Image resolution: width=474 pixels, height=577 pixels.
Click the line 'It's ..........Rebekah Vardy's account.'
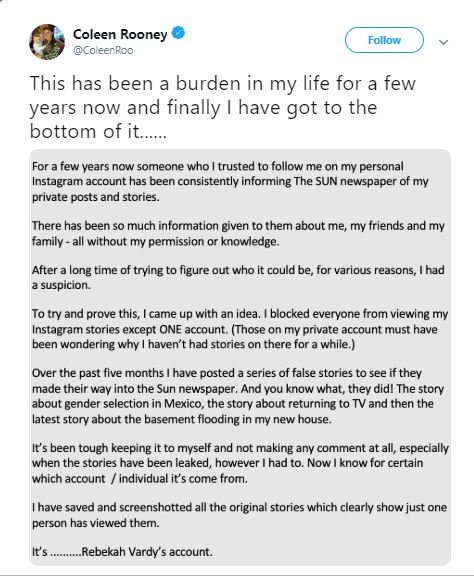122,552
